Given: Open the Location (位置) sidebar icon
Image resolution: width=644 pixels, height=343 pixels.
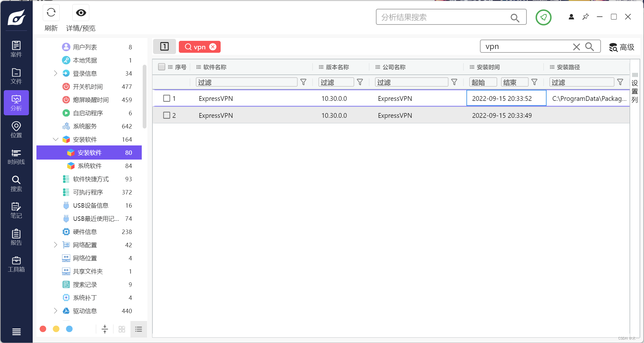Looking at the screenshot, I should (x=16, y=130).
